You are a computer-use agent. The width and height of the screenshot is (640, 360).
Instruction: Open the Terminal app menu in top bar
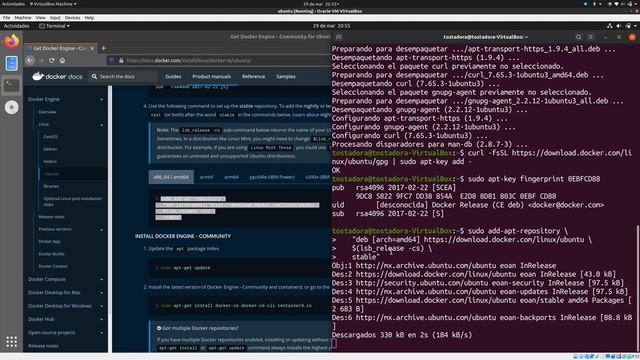pyautogui.click(x=55, y=26)
